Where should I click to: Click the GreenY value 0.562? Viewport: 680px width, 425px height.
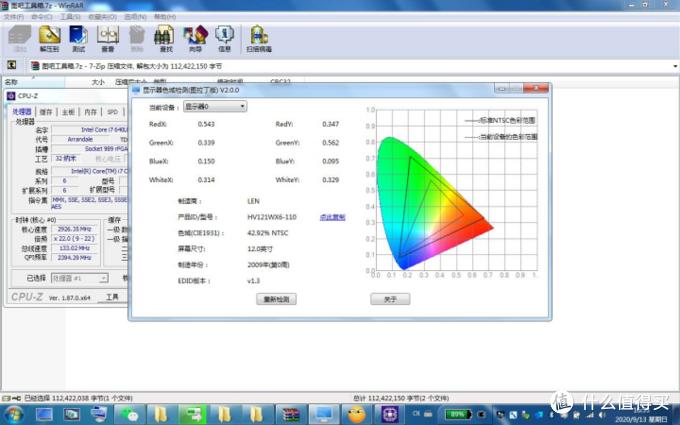330,143
